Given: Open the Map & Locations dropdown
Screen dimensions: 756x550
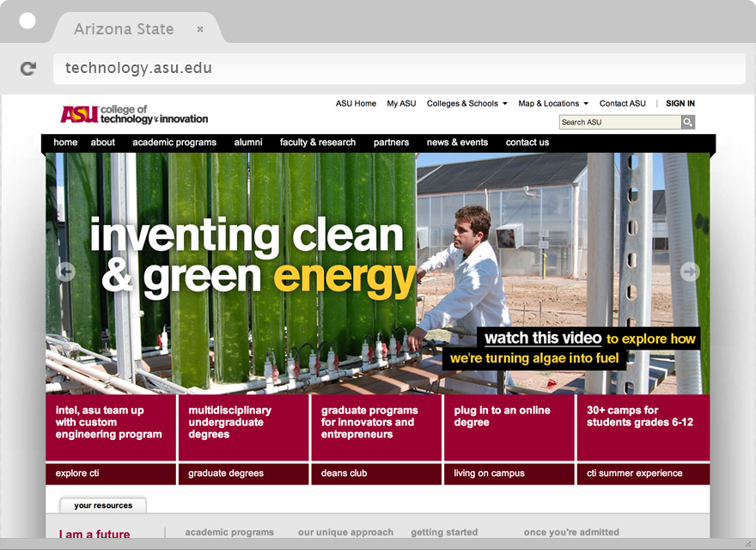Looking at the screenshot, I should pyautogui.click(x=552, y=103).
